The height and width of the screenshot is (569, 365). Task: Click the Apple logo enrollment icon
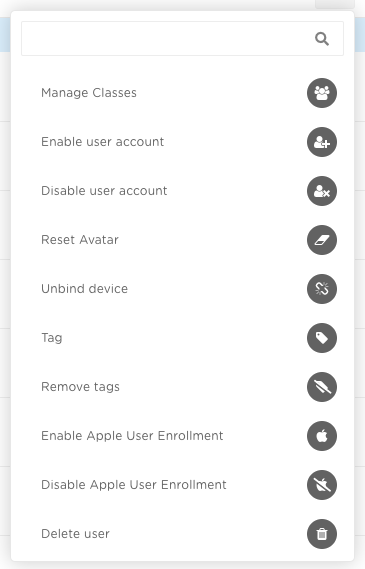[x=322, y=436]
